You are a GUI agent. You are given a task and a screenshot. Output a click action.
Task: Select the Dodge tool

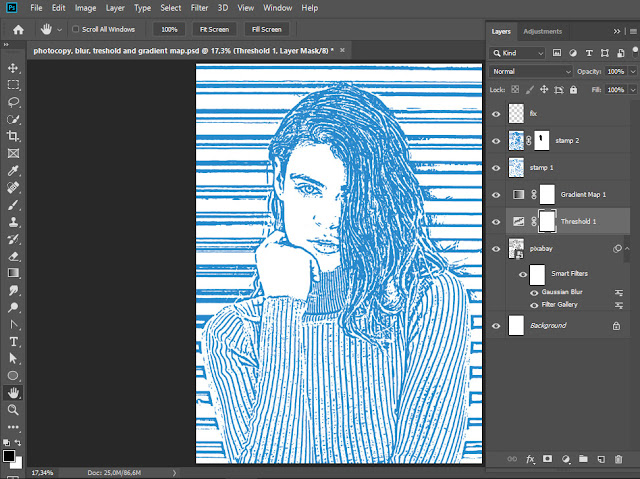point(13,307)
